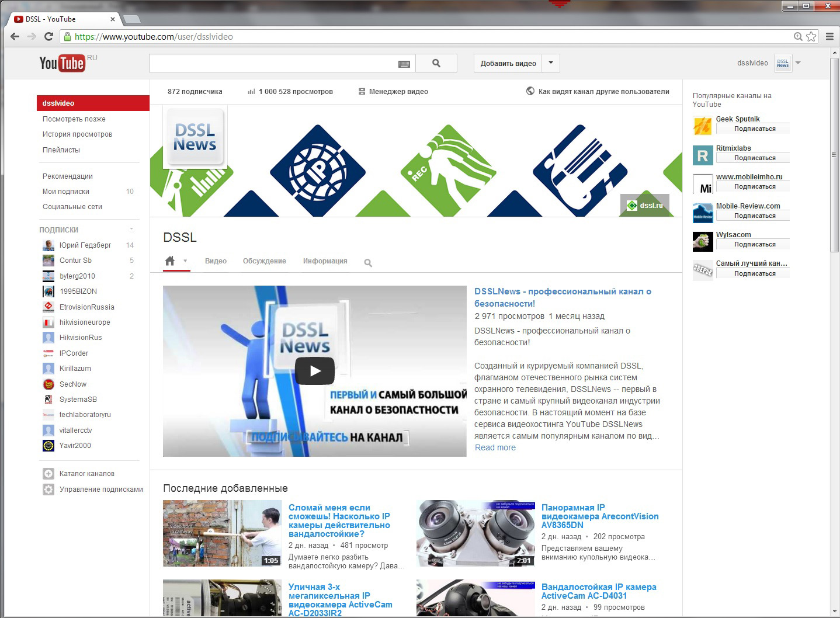This screenshot has height=618, width=840.
Task: Open Социальные сети
Action: pos(72,206)
